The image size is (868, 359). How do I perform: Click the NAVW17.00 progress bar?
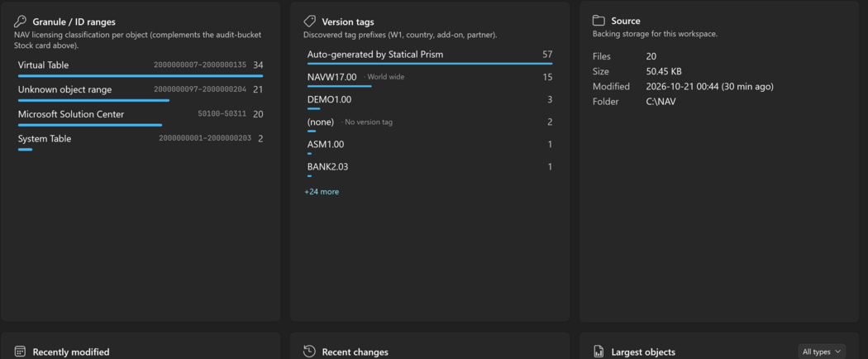click(339, 86)
